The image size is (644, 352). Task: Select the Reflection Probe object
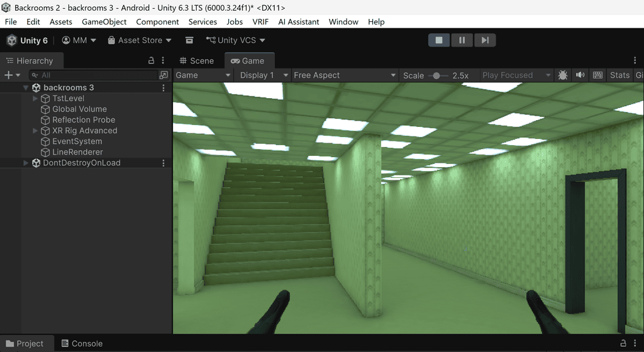click(84, 120)
